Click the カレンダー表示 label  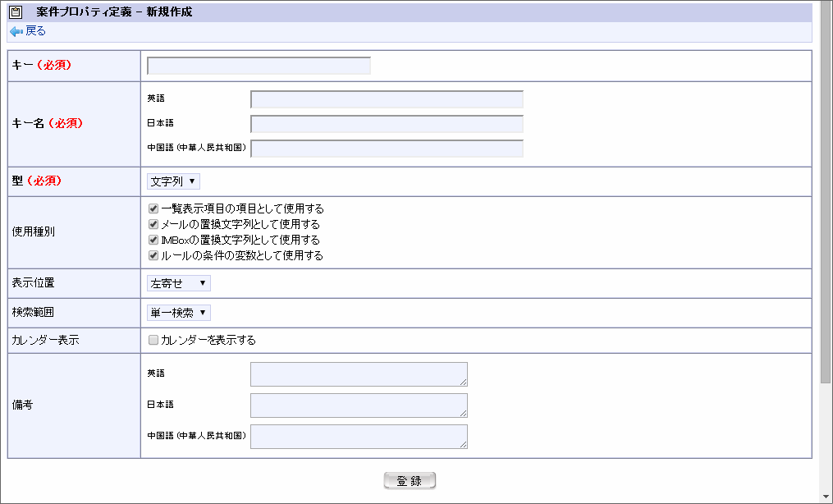point(46,341)
